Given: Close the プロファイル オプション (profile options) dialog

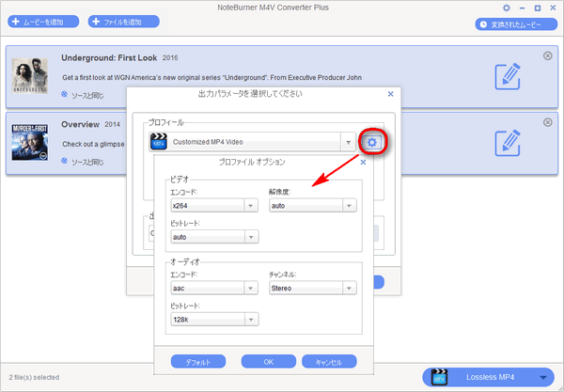Looking at the screenshot, I should [363, 163].
